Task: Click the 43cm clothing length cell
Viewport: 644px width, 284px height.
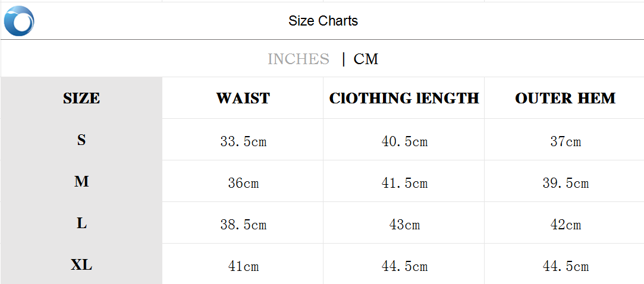Action: tap(404, 225)
